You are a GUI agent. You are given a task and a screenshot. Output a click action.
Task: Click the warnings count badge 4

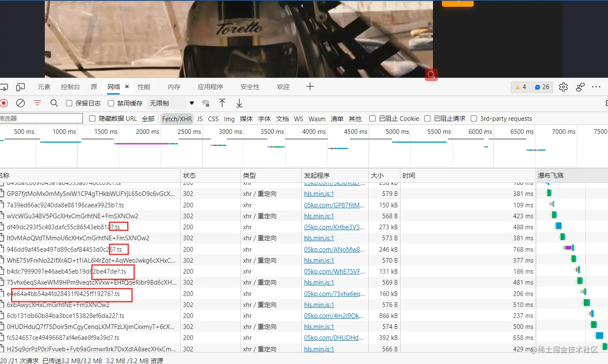pyautogui.click(x=520, y=87)
